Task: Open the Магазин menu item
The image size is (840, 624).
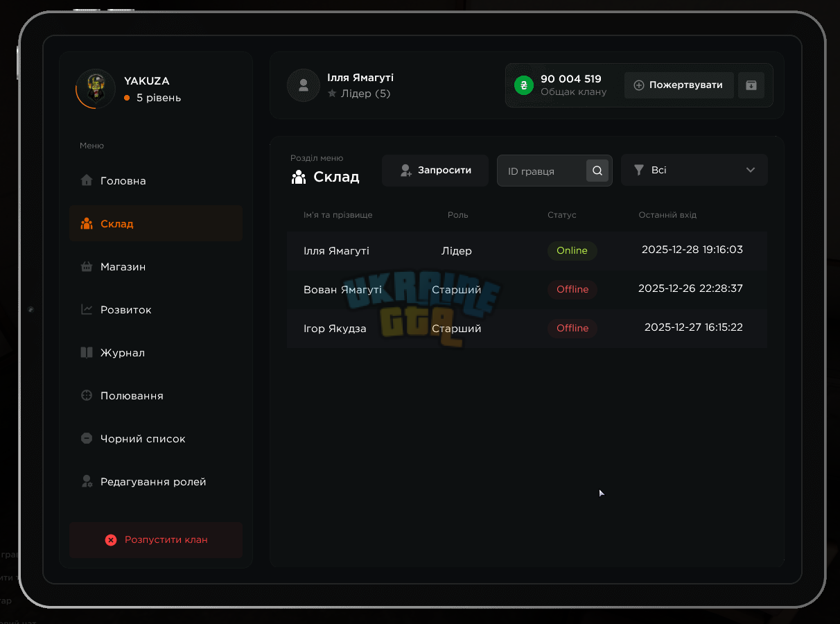Action: (156, 266)
